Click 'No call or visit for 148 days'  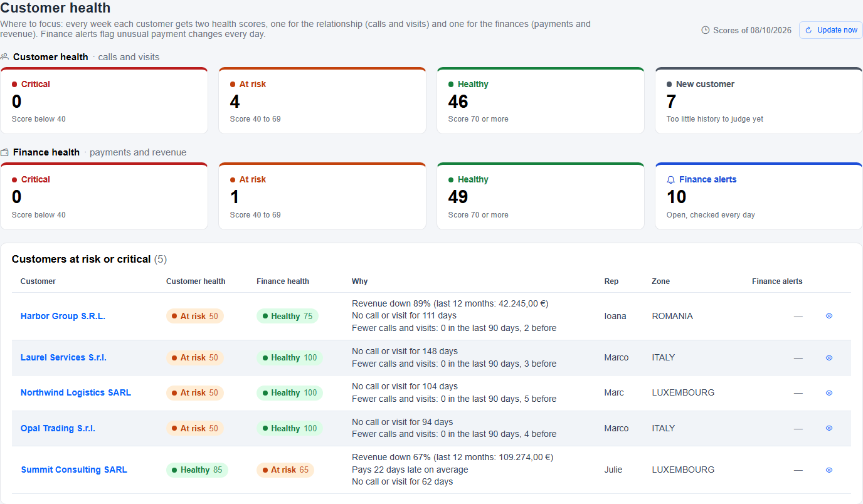(405, 351)
